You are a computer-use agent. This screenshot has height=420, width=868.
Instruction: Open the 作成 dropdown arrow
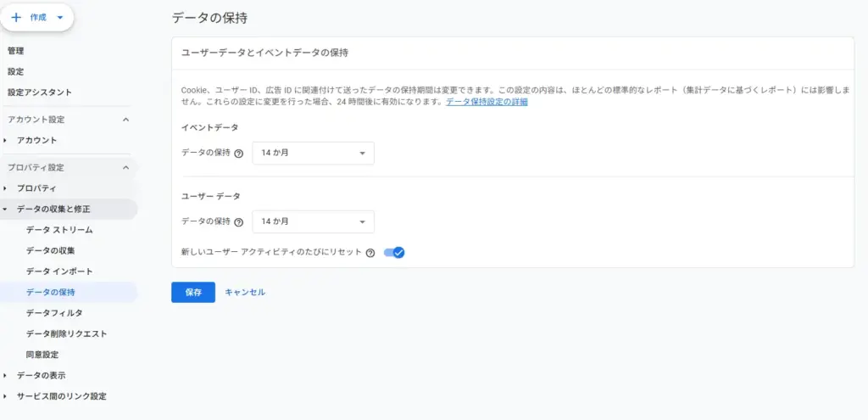pyautogui.click(x=60, y=17)
